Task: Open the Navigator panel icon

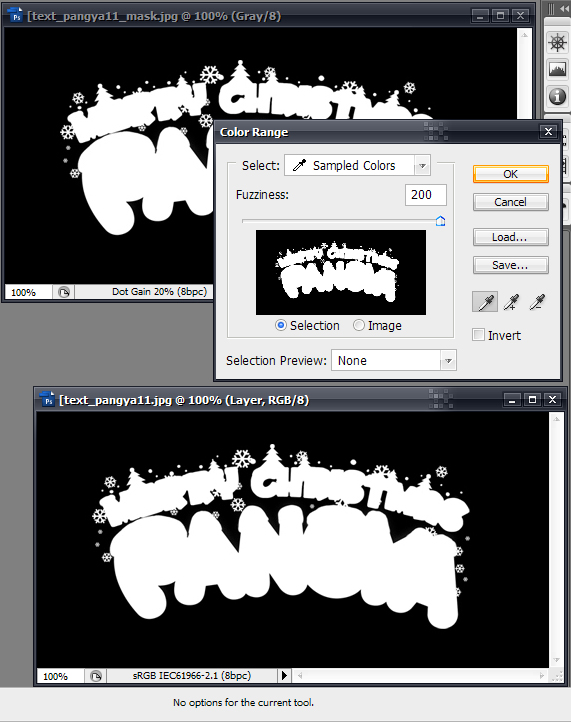Action: pos(557,42)
